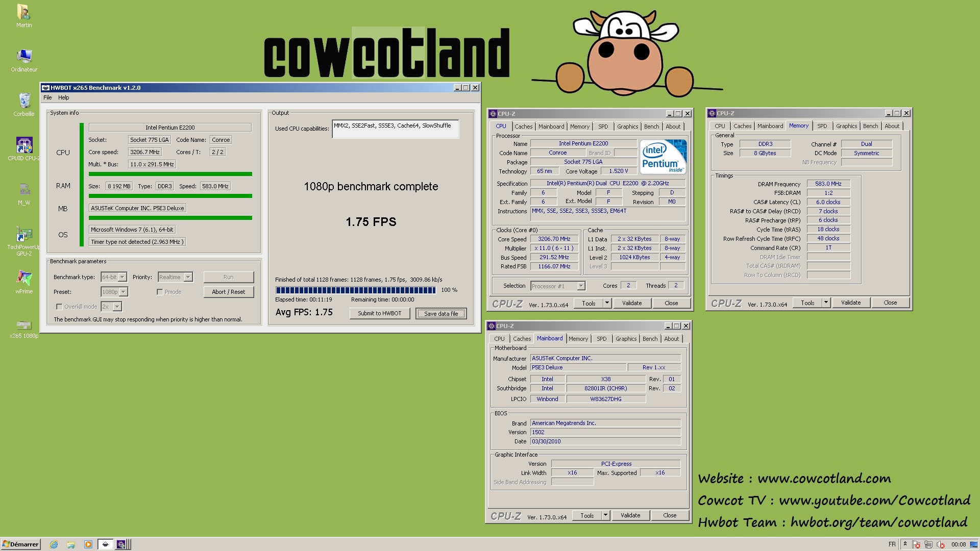Select the wPrime desktop icon
Screen dimensions: 980x551
click(x=24, y=282)
